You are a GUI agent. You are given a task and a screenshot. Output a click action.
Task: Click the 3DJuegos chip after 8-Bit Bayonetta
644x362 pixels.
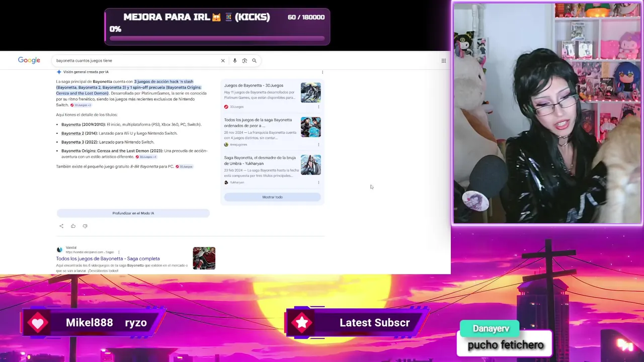click(184, 166)
